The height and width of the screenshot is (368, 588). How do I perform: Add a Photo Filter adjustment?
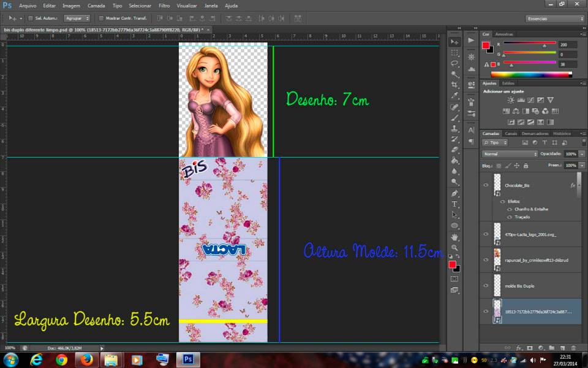tap(535, 111)
